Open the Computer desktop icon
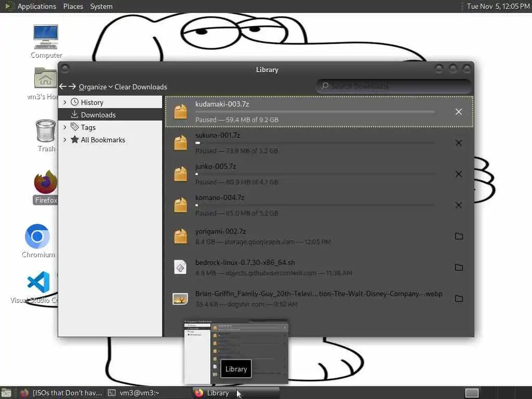The height and width of the screenshot is (399, 532). click(x=46, y=42)
